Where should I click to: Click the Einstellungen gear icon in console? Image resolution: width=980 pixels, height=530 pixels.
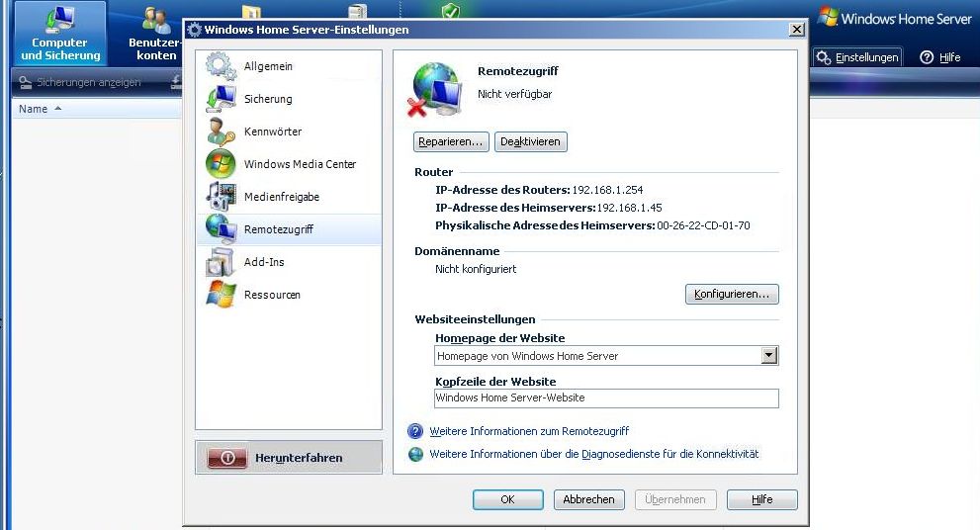[823, 57]
